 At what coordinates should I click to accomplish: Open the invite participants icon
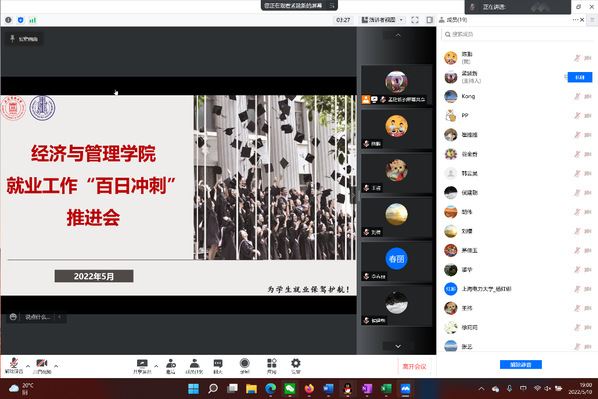(x=170, y=366)
